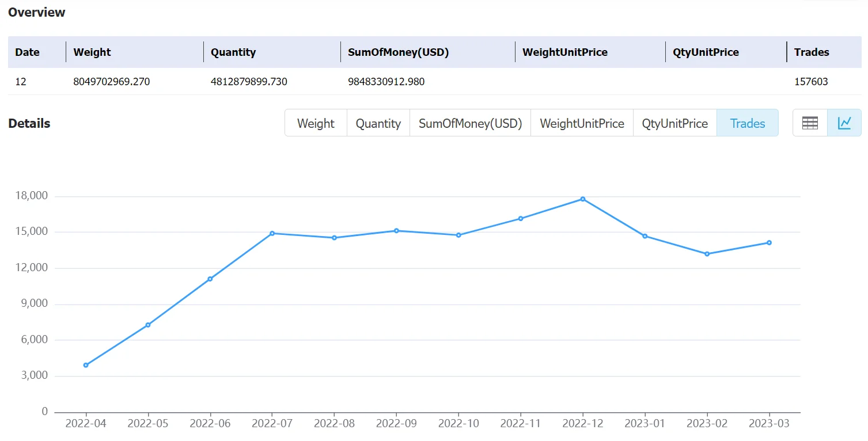Click the 2022-08 data point on chart
The height and width of the screenshot is (441, 868).
coord(335,238)
